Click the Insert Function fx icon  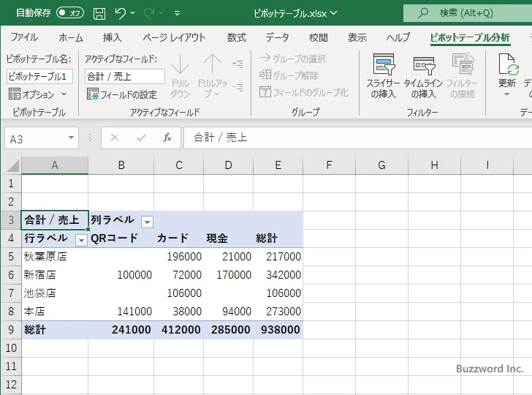click(167, 138)
